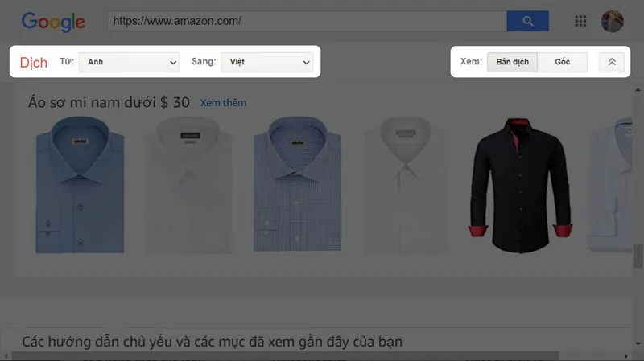Open the Google apps grid
The image size is (644, 361).
point(580,21)
